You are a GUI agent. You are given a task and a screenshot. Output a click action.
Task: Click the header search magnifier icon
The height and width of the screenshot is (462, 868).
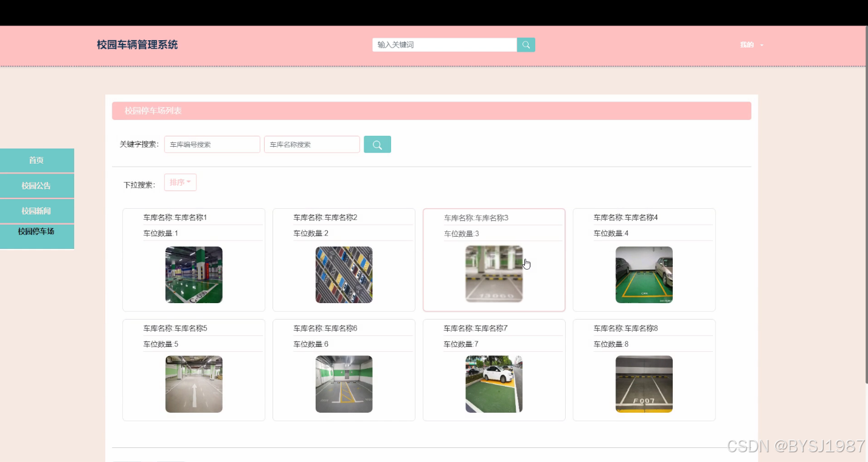click(526, 44)
